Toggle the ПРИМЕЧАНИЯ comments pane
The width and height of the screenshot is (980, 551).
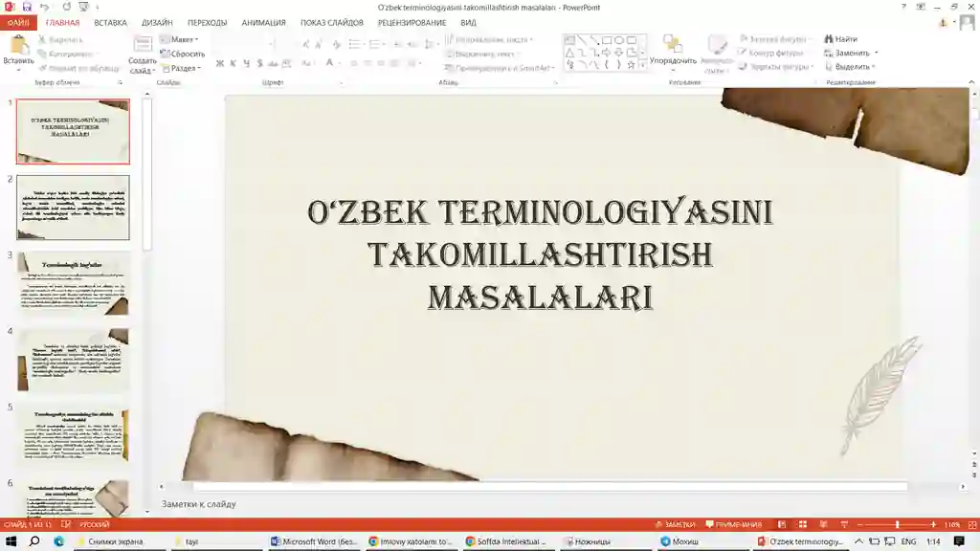tap(733, 525)
